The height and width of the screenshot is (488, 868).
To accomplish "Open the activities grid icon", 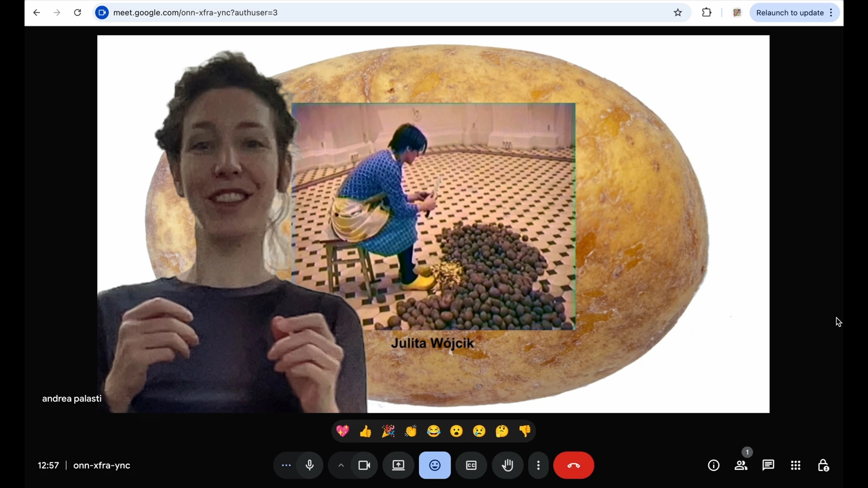I will click(x=796, y=465).
